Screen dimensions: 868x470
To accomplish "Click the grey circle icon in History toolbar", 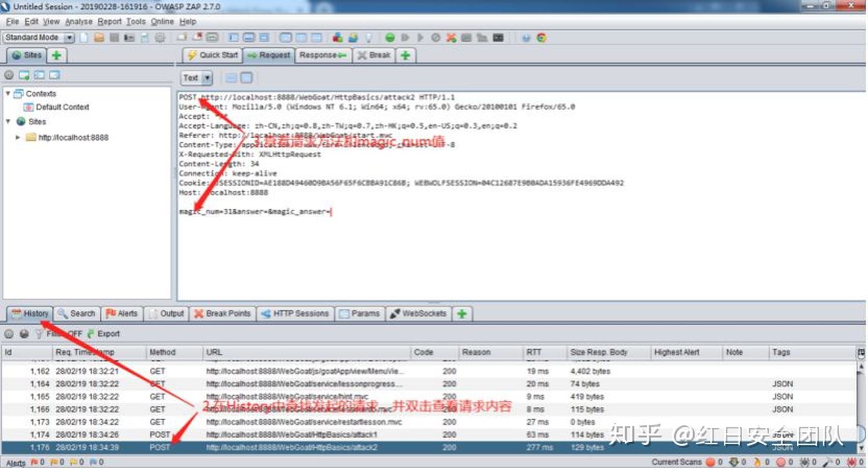I will point(9,334).
